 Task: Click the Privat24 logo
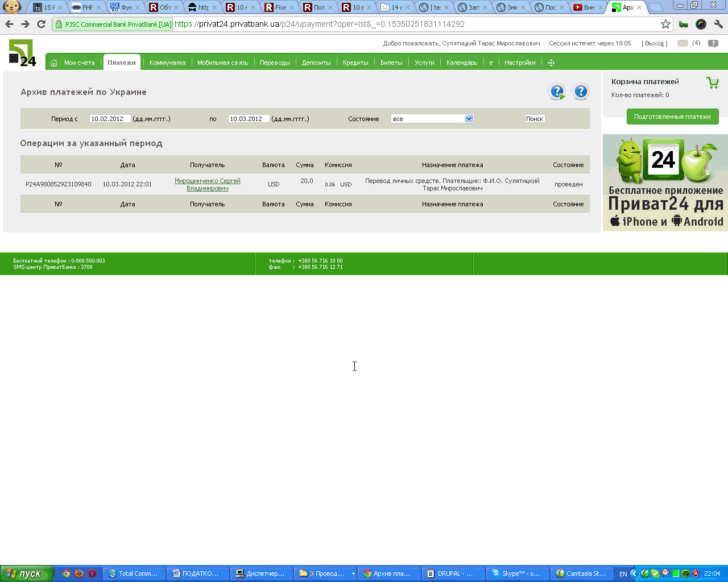(x=22, y=53)
